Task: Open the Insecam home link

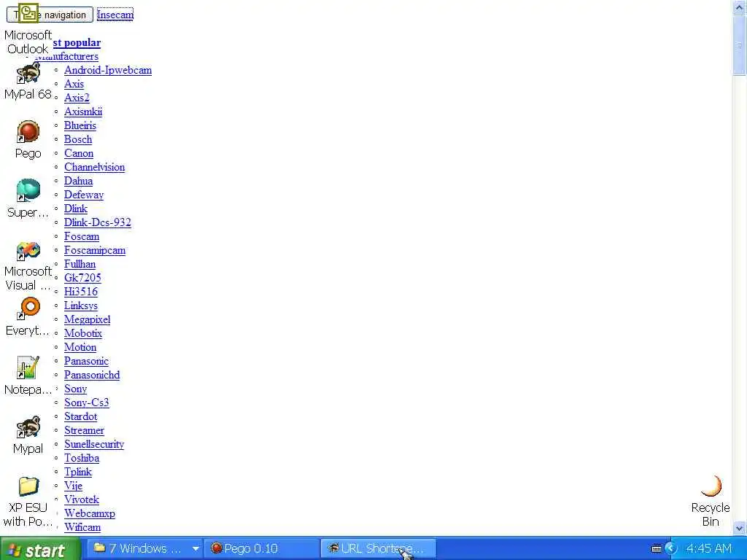Action: (115, 15)
